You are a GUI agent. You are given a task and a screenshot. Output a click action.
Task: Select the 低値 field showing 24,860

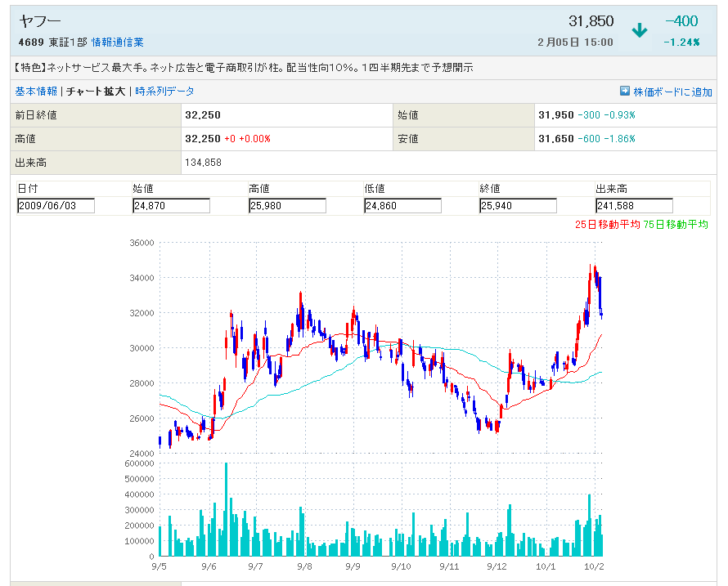[x=402, y=206]
